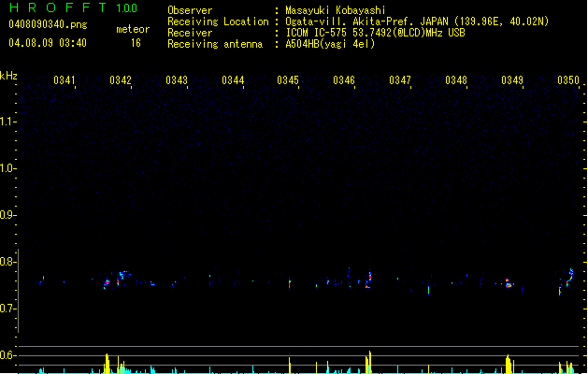Click the echo at 0345 in spectrogram
This screenshot has width=588, height=374.
coord(290,283)
